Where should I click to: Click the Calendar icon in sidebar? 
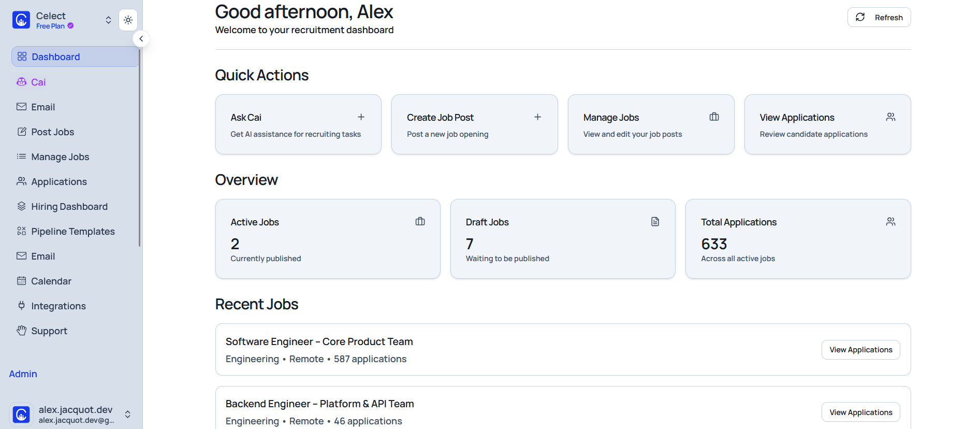click(21, 281)
